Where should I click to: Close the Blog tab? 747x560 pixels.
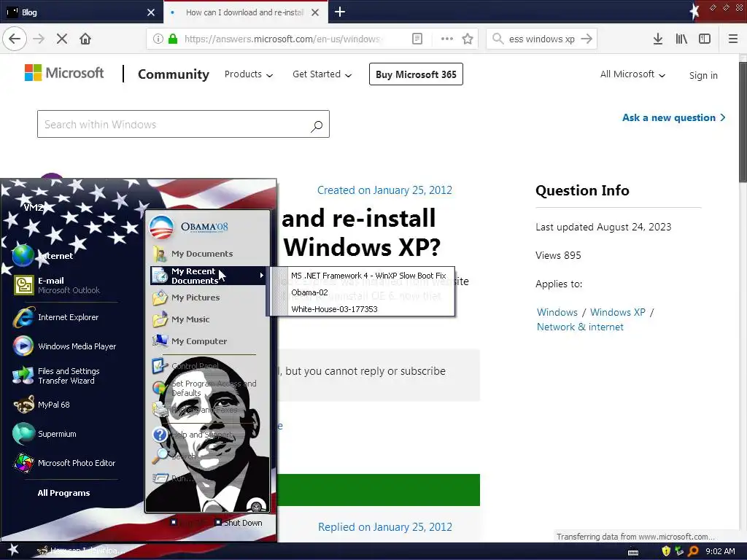pos(151,12)
